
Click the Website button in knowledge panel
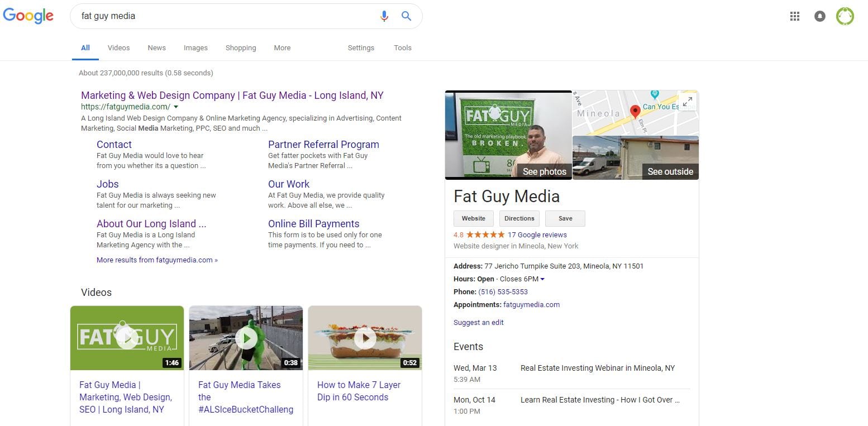pyautogui.click(x=474, y=218)
